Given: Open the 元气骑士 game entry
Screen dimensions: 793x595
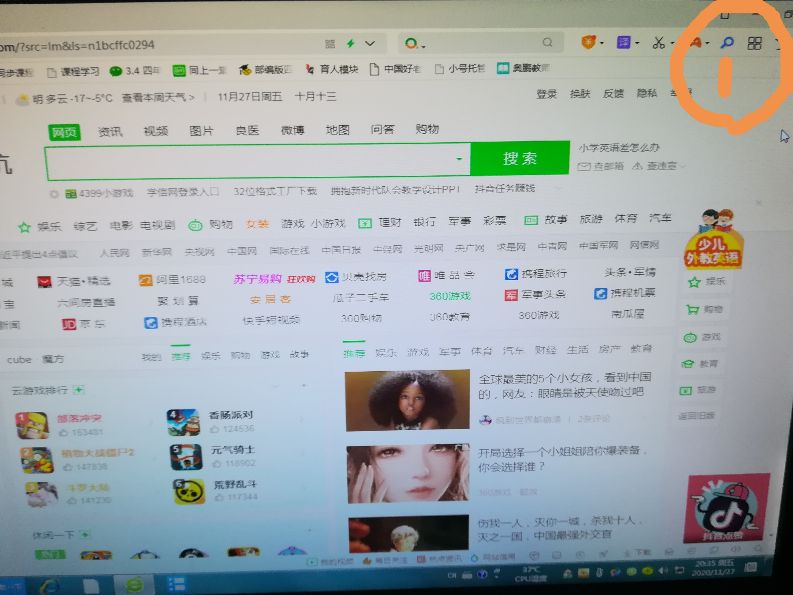Looking at the screenshot, I should tap(213, 456).
